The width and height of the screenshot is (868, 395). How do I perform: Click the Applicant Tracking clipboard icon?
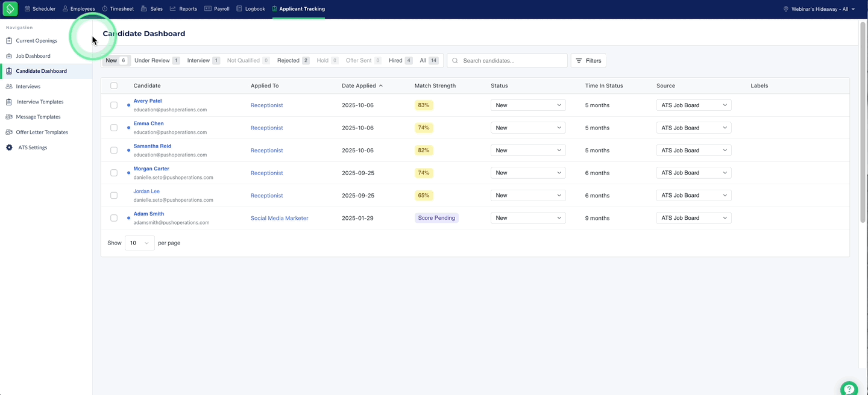pos(275,9)
